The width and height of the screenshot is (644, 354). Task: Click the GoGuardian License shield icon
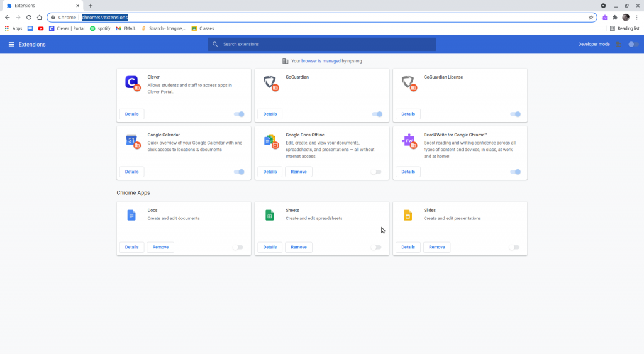click(x=409, y=82)
